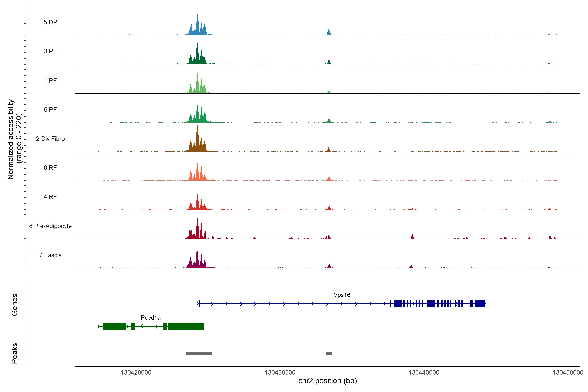This screenshot has width=588, height=392.
Task: Click the Genes panel label
Action: point(15,304)
